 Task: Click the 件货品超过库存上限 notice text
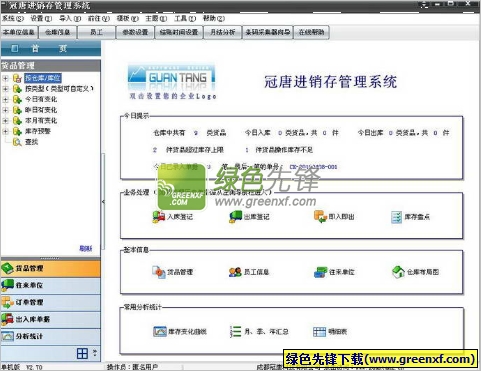point(195,150)
